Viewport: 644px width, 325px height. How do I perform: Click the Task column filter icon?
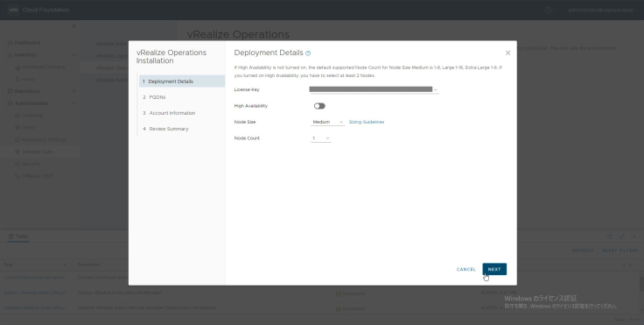tap(65, 265)
